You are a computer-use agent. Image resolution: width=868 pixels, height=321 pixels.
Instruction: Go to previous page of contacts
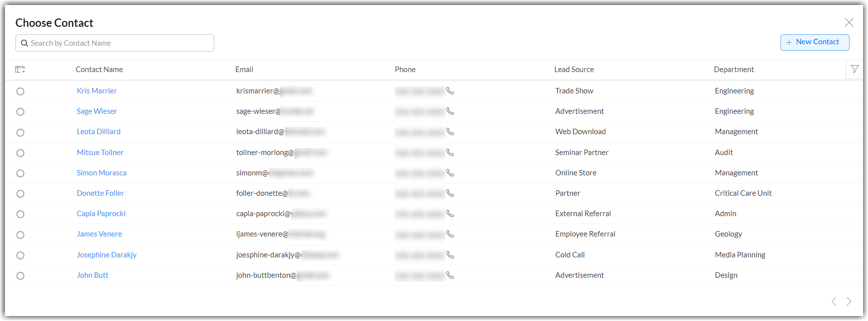[x=834, y=301]
